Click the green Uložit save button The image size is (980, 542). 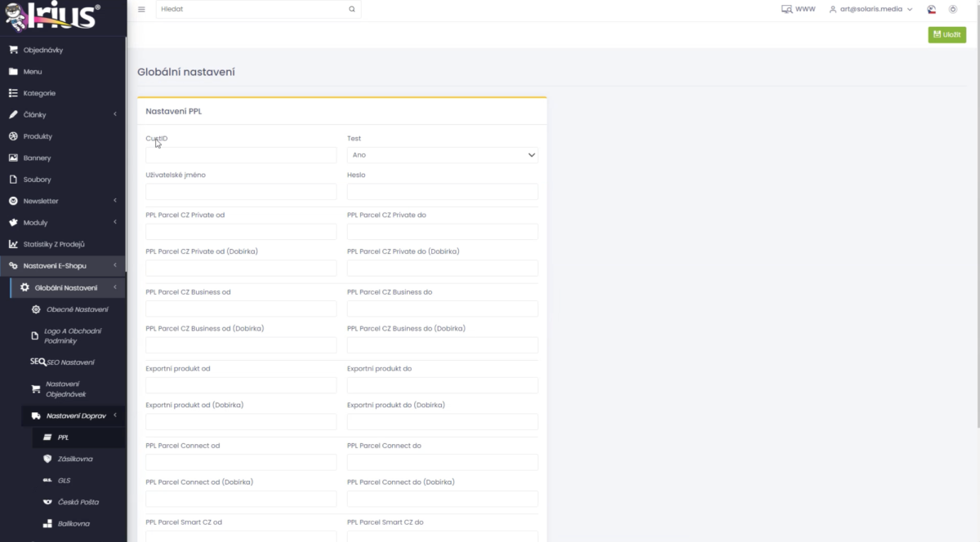click(947, 34)
